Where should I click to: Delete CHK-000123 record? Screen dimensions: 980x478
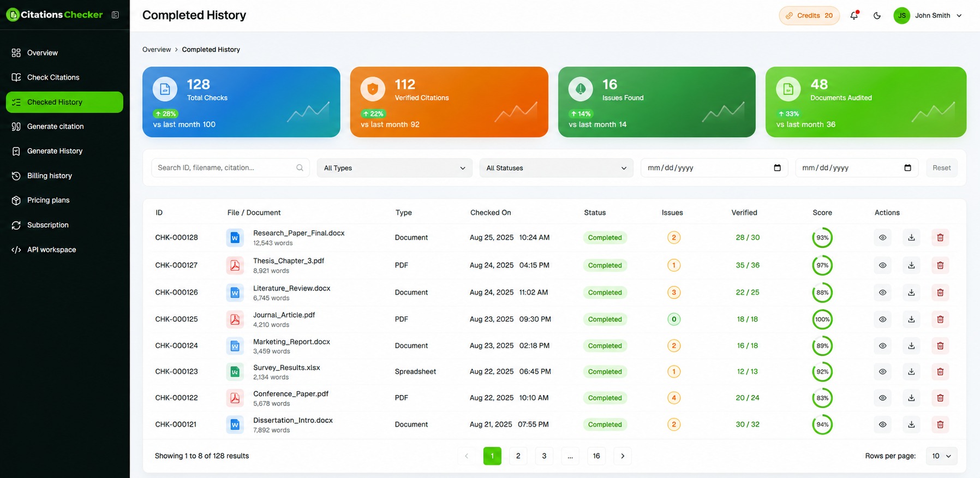click(x=940, y=372)
